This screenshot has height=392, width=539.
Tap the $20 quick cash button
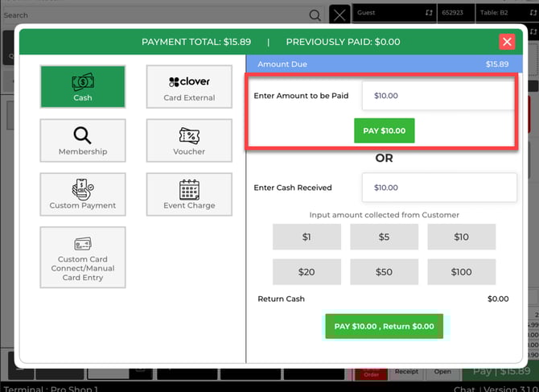tap(307, 272)
